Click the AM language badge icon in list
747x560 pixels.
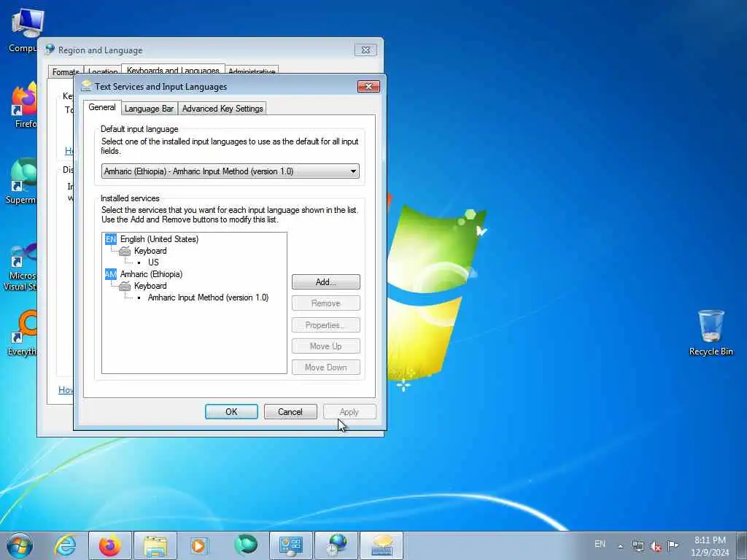tap(111, 274)
